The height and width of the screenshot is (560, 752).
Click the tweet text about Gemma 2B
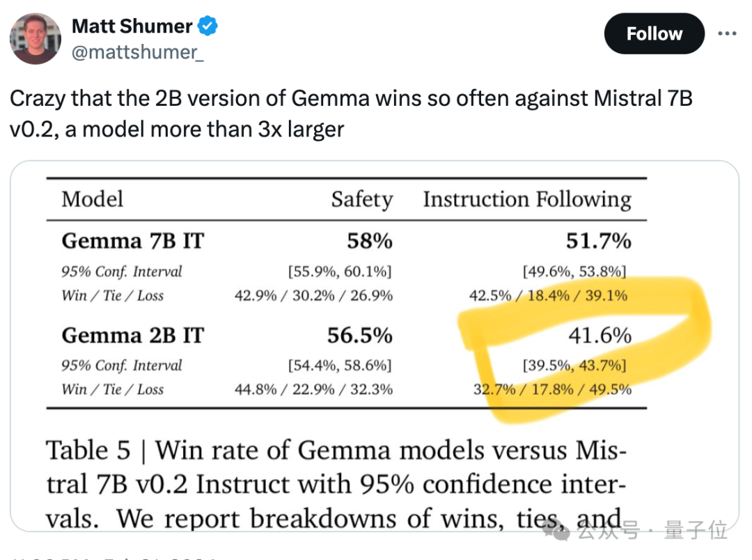pos(351,114)
